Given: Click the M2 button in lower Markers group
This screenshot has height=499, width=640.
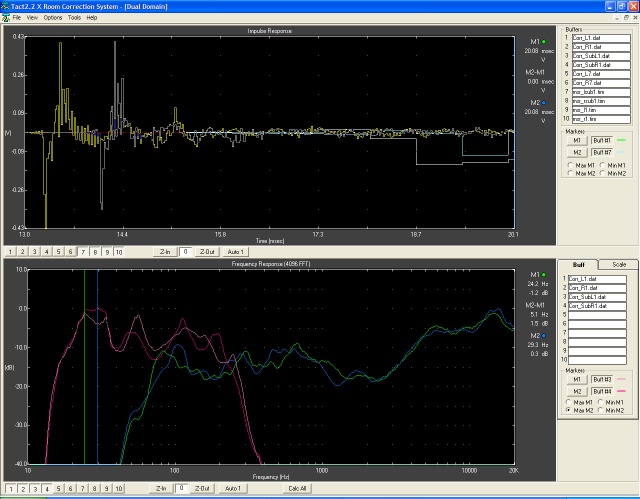Looking at the screenshot, I should pos(577,391).
